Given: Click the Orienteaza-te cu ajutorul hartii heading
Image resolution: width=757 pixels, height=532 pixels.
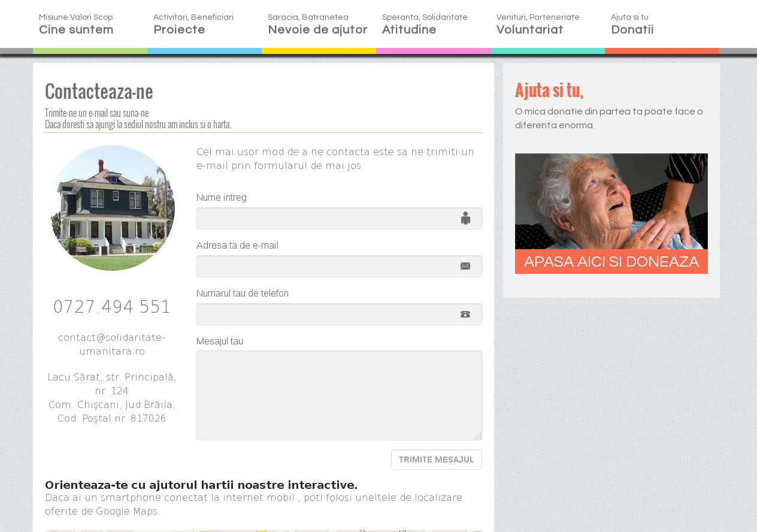Looking at the screenshot, I should (x=201, y=485).
